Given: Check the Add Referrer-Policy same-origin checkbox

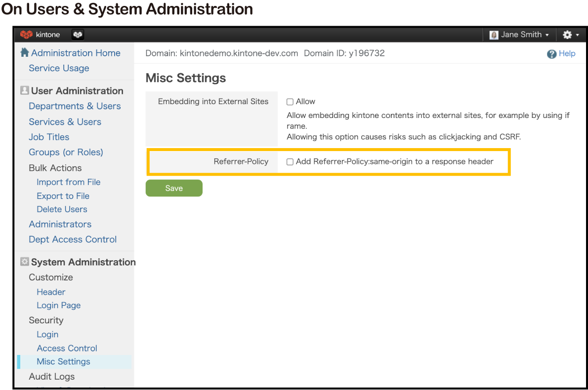Looking at the screenshot, I should click(290, 162).
